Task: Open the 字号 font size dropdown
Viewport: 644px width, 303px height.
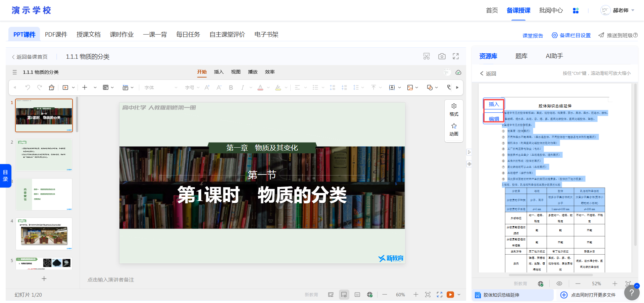Action: tap(192, 88)
